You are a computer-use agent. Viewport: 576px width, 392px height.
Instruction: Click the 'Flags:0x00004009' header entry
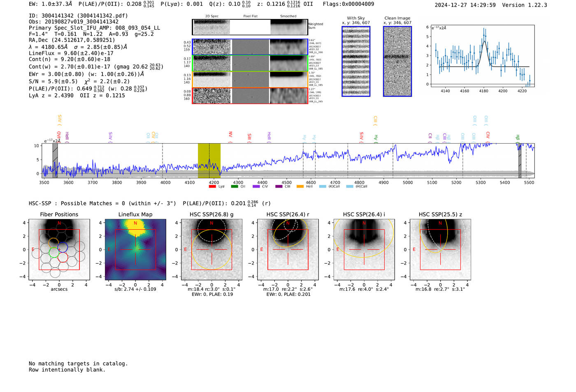tap(348, 4)
